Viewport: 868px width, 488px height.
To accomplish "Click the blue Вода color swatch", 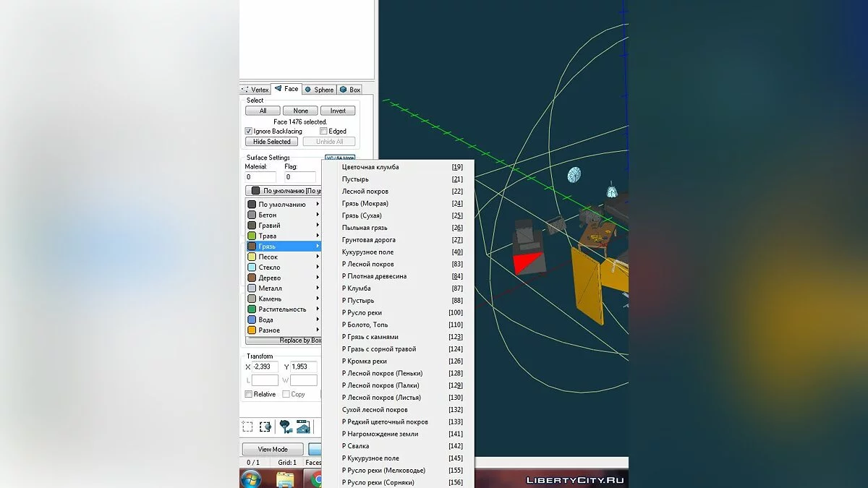I will 251,320.
